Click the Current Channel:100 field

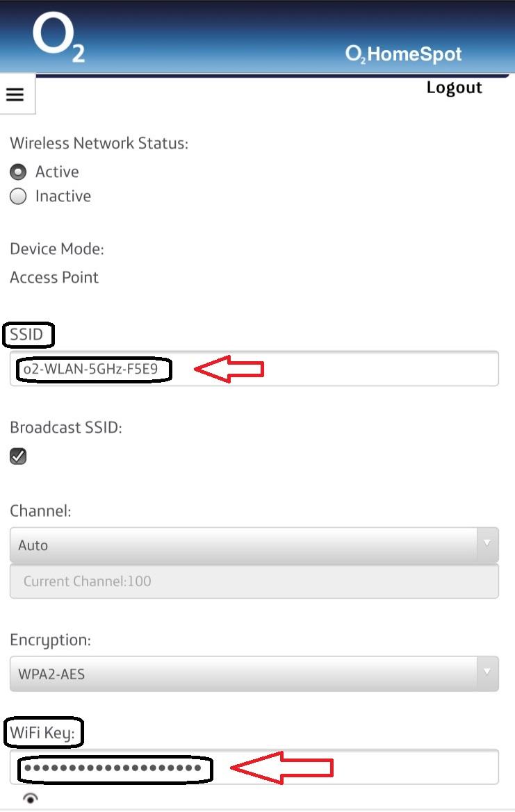[x=254, y=581]
